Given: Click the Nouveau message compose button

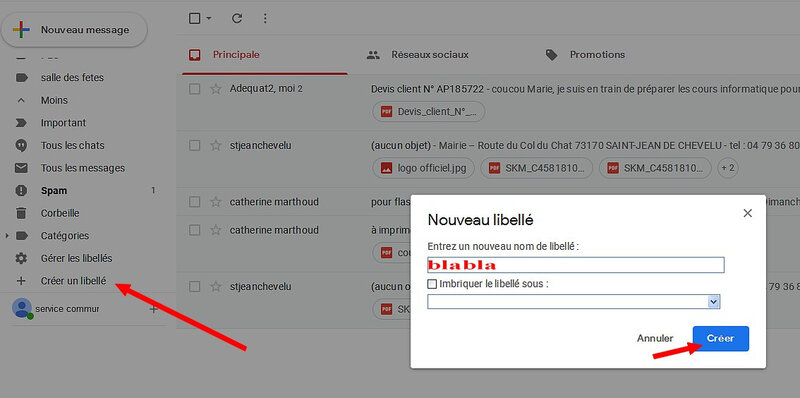Looking at the screenshot, I should pyautogui.click(x=74, y=30).
